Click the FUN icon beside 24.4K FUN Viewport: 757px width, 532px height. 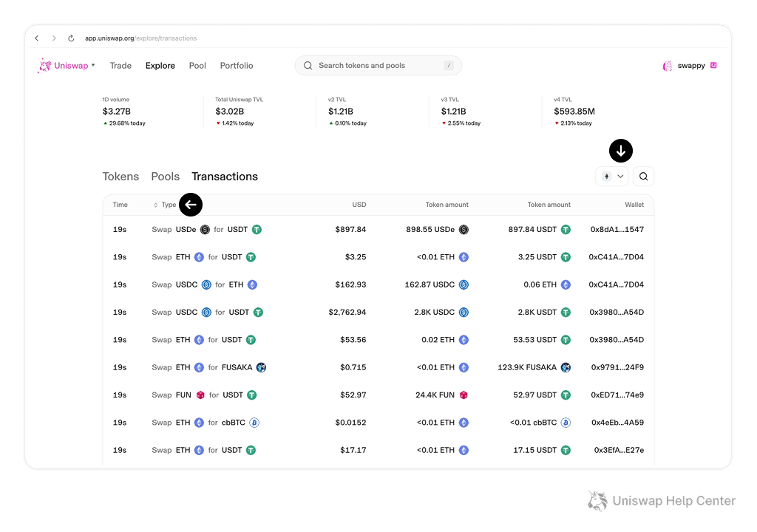(464, 395)
